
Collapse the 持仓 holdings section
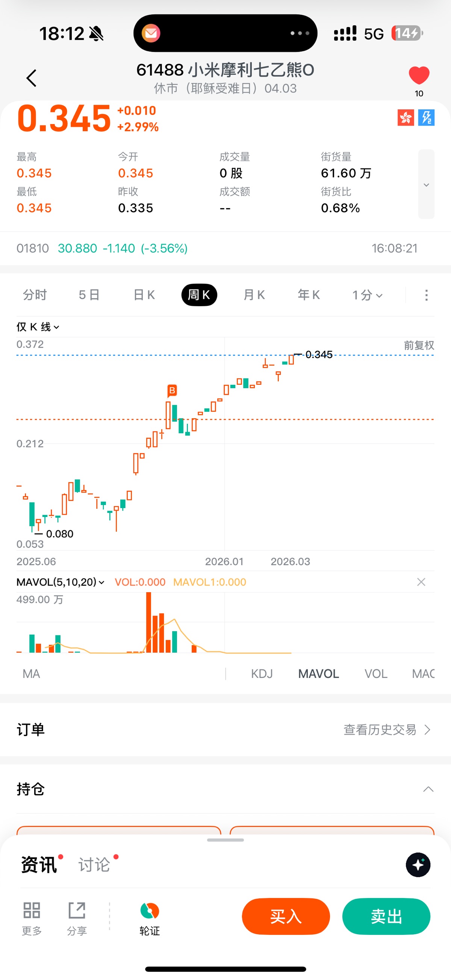(x=428, y=789)
